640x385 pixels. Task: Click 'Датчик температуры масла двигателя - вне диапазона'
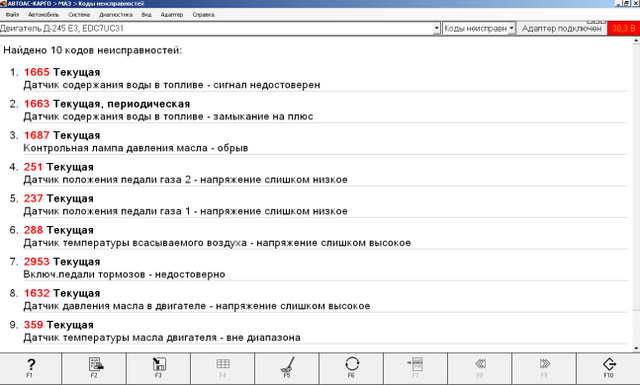(x=162, y=338)
